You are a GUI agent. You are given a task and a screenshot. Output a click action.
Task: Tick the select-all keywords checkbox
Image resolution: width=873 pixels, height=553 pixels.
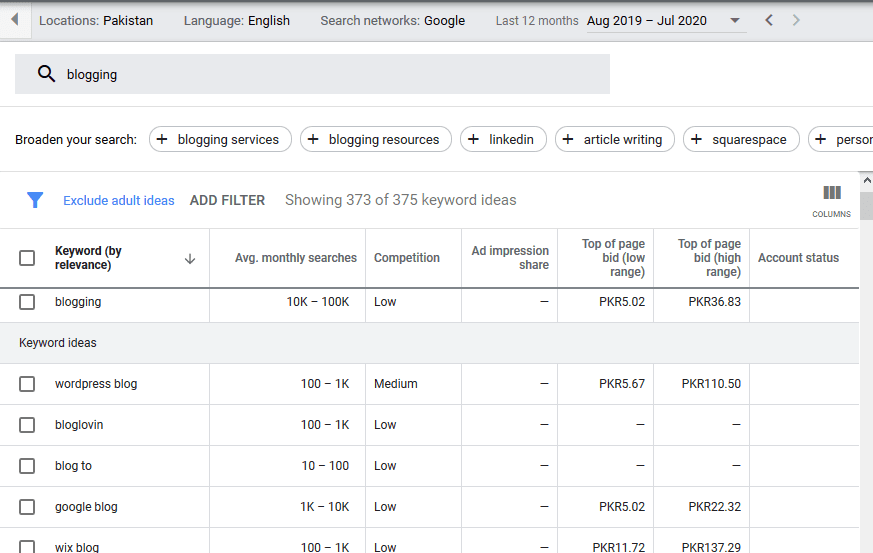27,258
